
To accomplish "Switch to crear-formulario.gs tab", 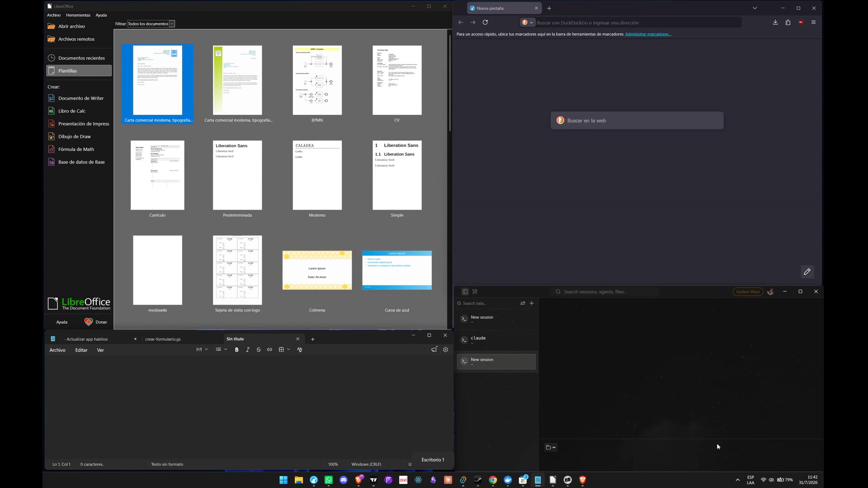I will pos(163,339).
